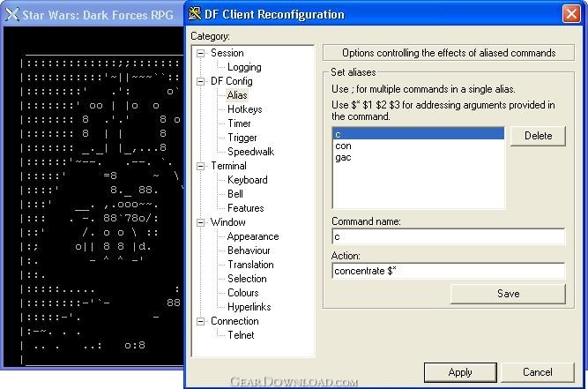This screenshot has height=389, width=588.
Task: Select the 'c' alias in list
Action: click(418, 134)
